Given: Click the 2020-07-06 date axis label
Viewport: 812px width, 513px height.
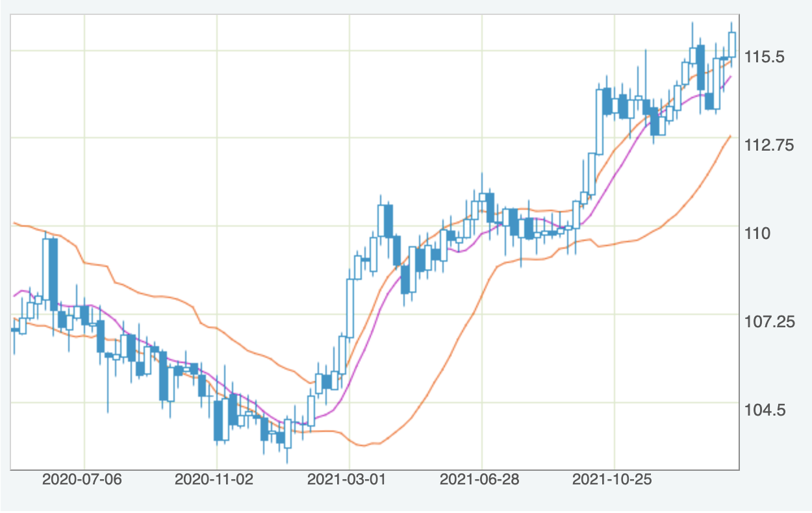Looking at the screenshot, I should 82,480.
